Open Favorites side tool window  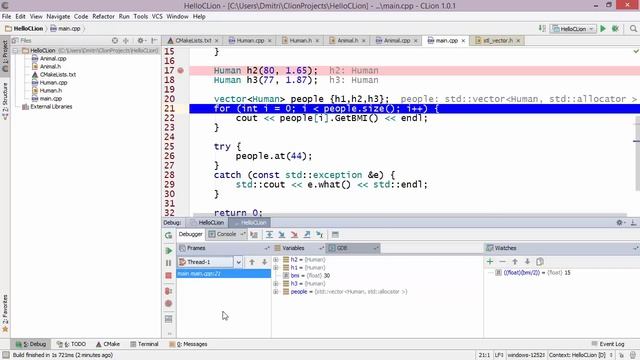[5, 313]
